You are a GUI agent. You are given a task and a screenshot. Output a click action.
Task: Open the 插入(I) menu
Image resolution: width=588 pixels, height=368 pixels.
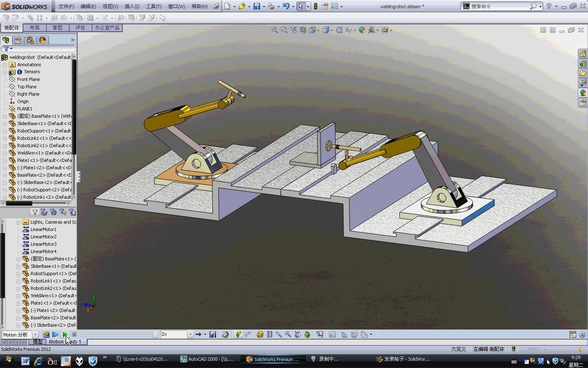point(132,7)
